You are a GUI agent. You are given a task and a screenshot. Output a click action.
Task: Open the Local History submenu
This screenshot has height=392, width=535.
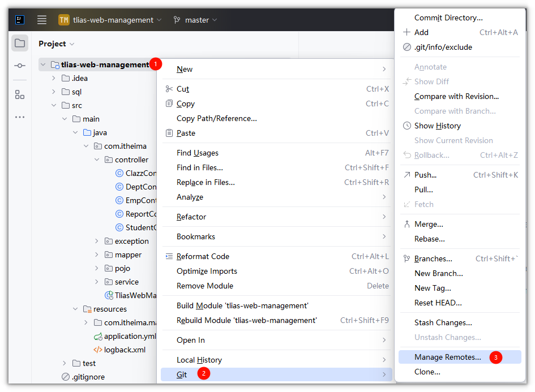pyautogui.click(x=277, y=360)
